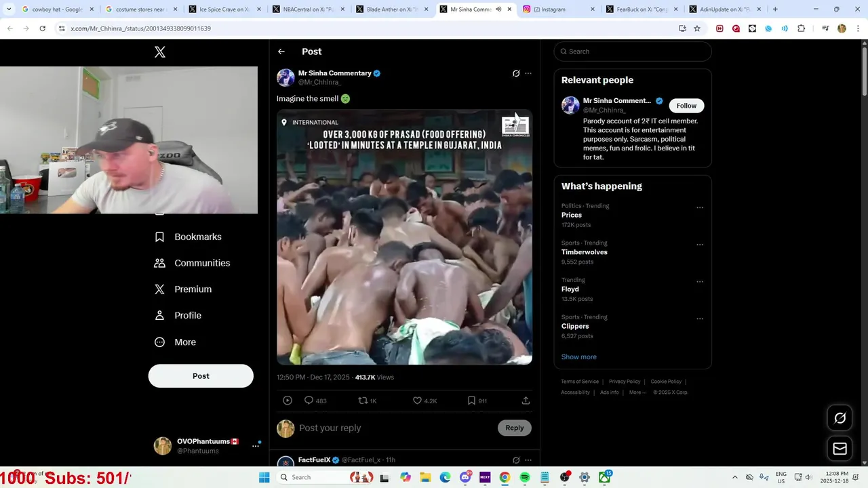Image resolution: width=868 pixels, height=488 pixels.
Task: Open the More menu in sidebar
Action: click(175, 342)
